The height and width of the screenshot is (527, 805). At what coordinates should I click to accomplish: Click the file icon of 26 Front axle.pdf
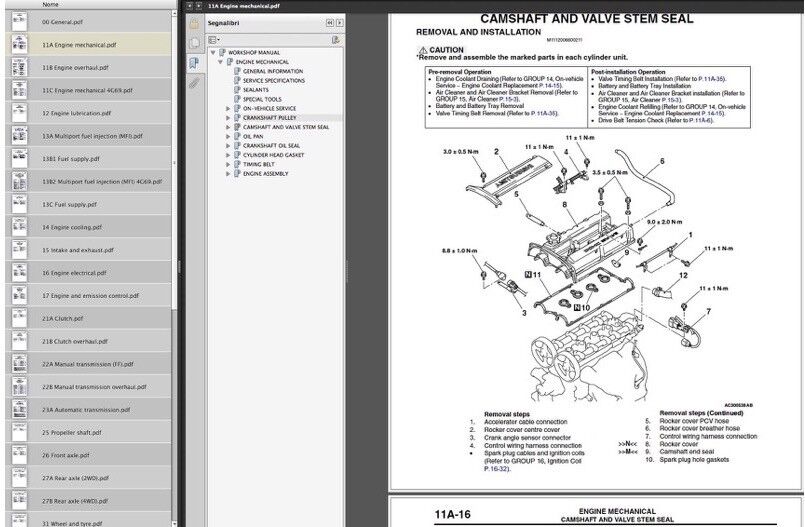coord(20,455)
